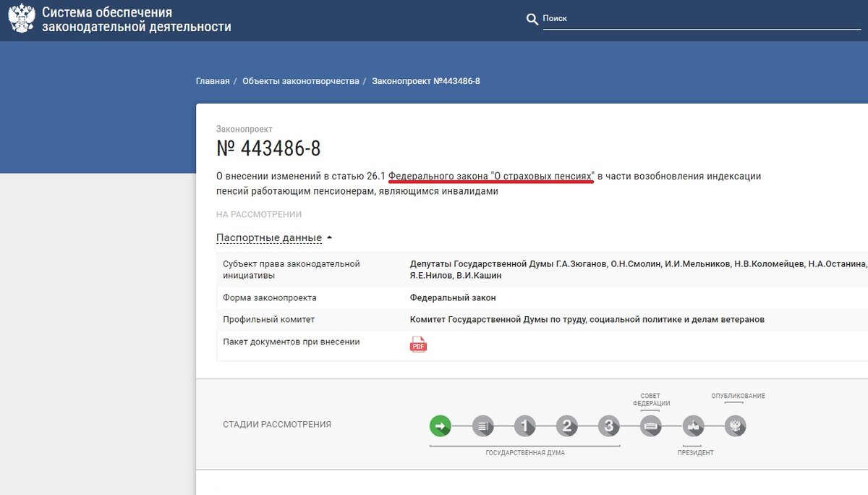Click the ОПУБЛИКОВАНИЕ stage label
The height and width of the screenshot is (495, 868).
click(x=738, y=396)
